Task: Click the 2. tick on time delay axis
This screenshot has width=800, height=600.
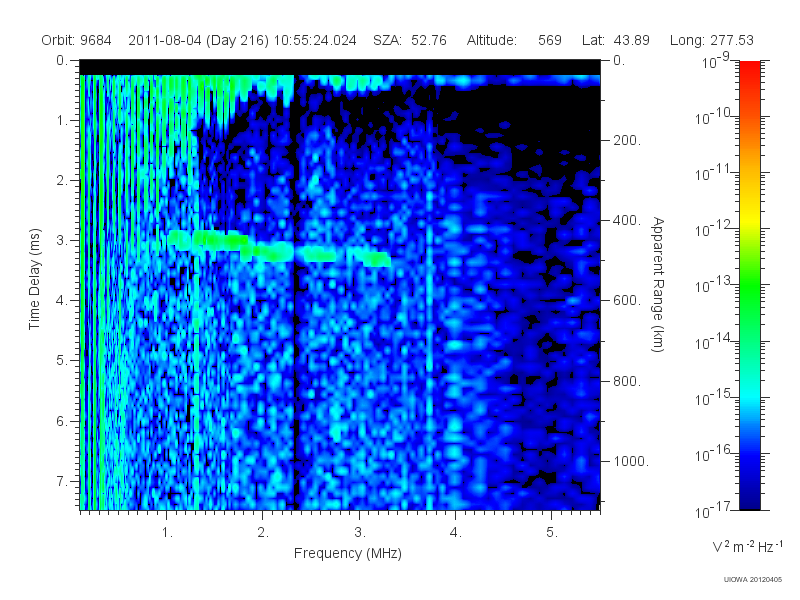Action: (x=62, y=181)
